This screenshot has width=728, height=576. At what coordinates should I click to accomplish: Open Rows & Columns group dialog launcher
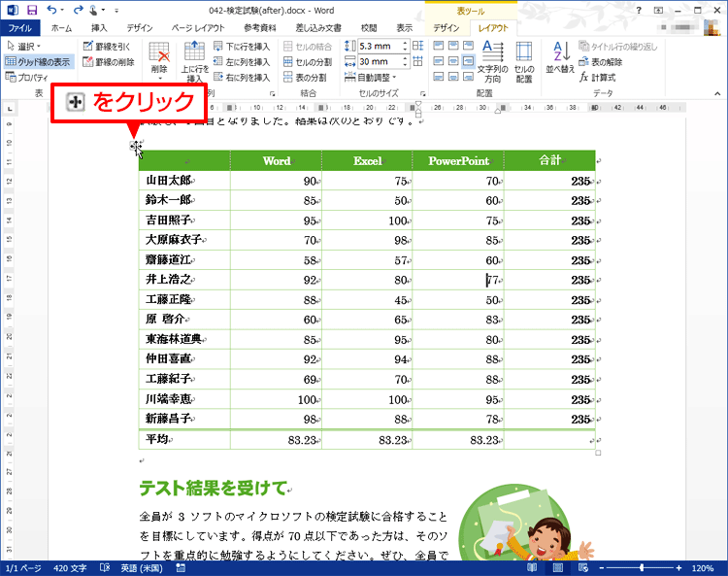point(273,93)
